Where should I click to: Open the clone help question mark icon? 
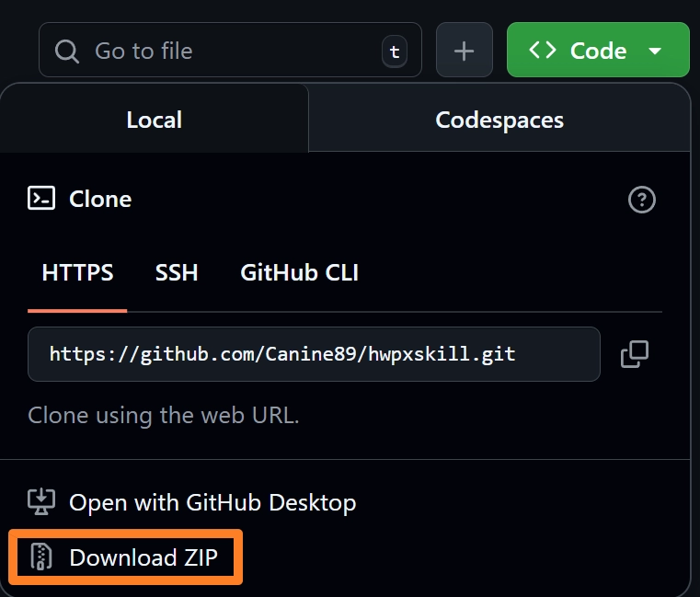click(641, 199)
